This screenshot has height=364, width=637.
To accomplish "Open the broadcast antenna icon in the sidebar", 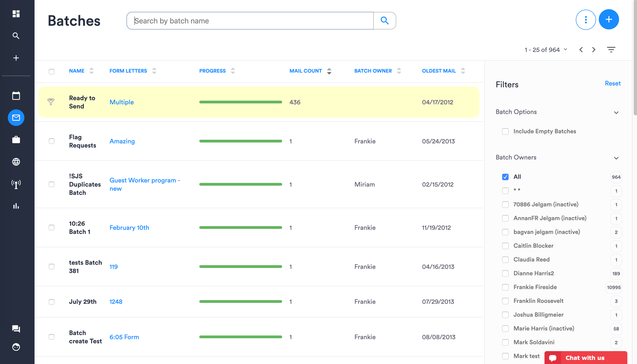I will pyautogui.click(x=16, y=184).
